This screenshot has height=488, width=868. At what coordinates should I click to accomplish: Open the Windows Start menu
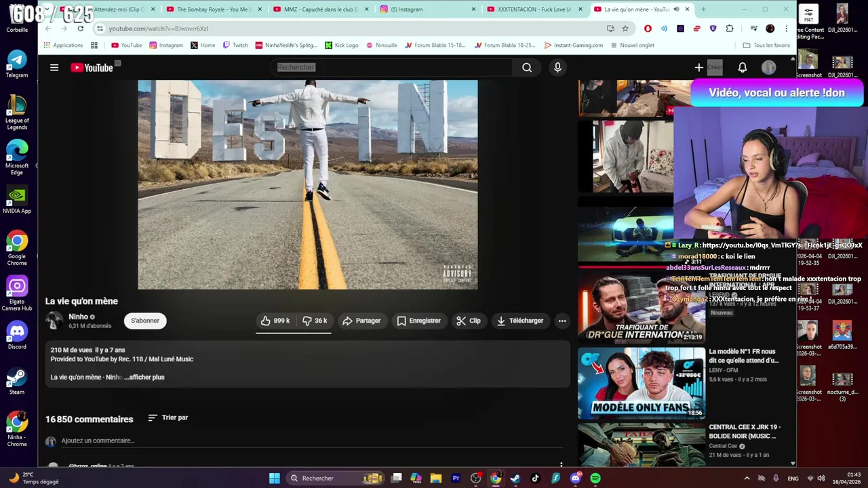point(275,479)
